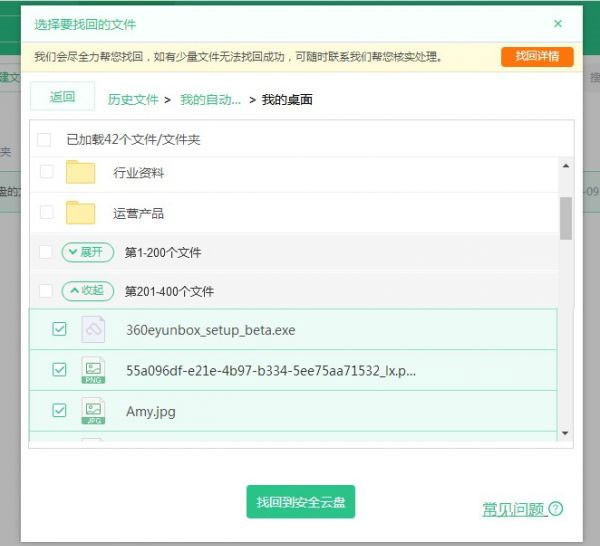
Task: Click the 行业资料 folder icon
Action: (x=80, y=173)
